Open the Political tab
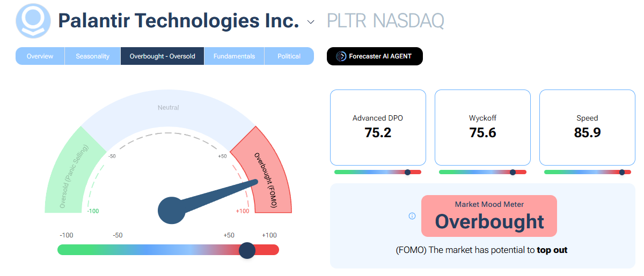 (x=289, y=56)
